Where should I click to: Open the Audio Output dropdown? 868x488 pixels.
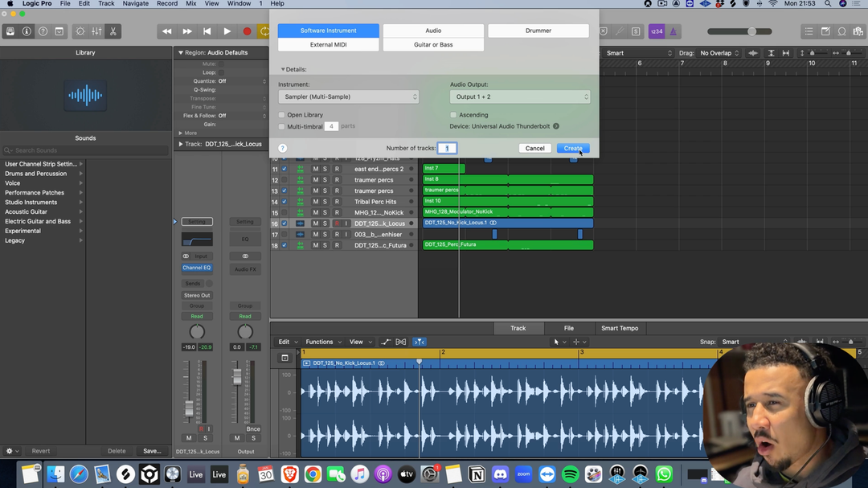click(520, 96)
